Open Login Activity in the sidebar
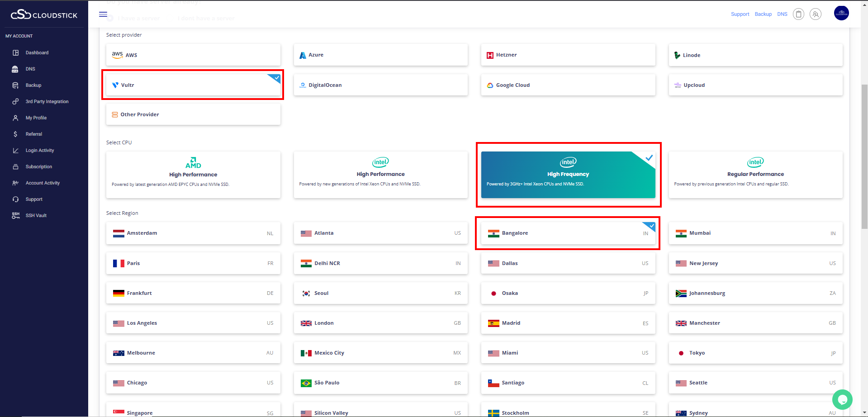This screenshot has width=868, height=417. click(x=40, y=151)
